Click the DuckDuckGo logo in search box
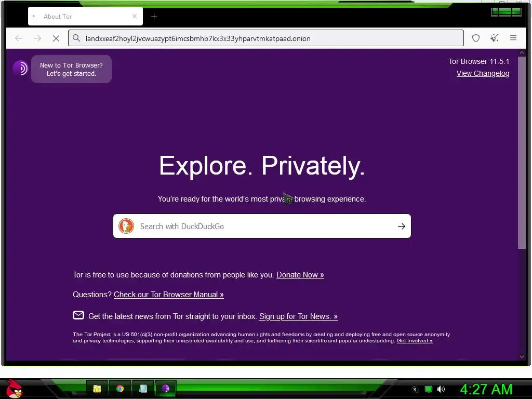 [x=126, y=227]
